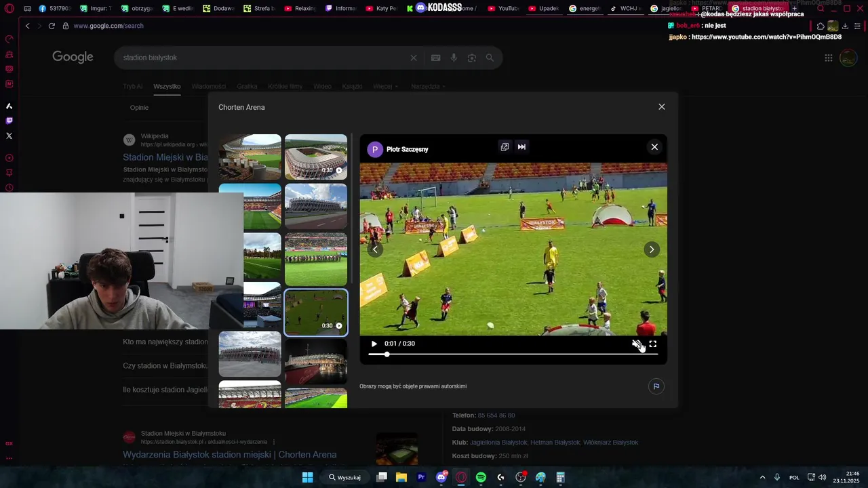This screenshot has height=488, width=868.
Task: Select the grey stadium exterior thumbnail
Action: [x=250, y=354]
